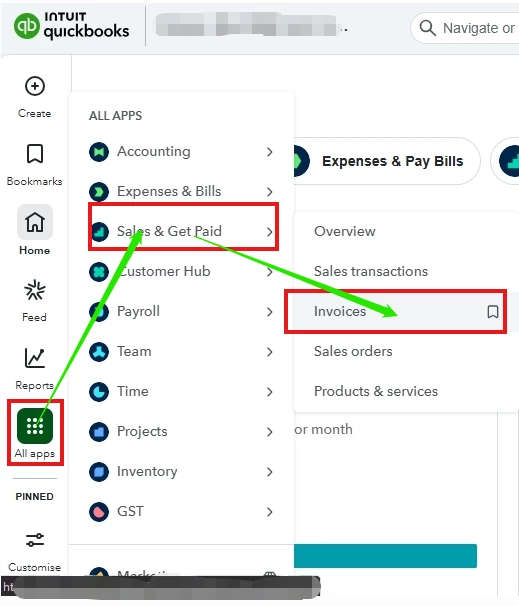Select the Customer Hub label
The image size is (519, 606).
[x=164, y=271]
